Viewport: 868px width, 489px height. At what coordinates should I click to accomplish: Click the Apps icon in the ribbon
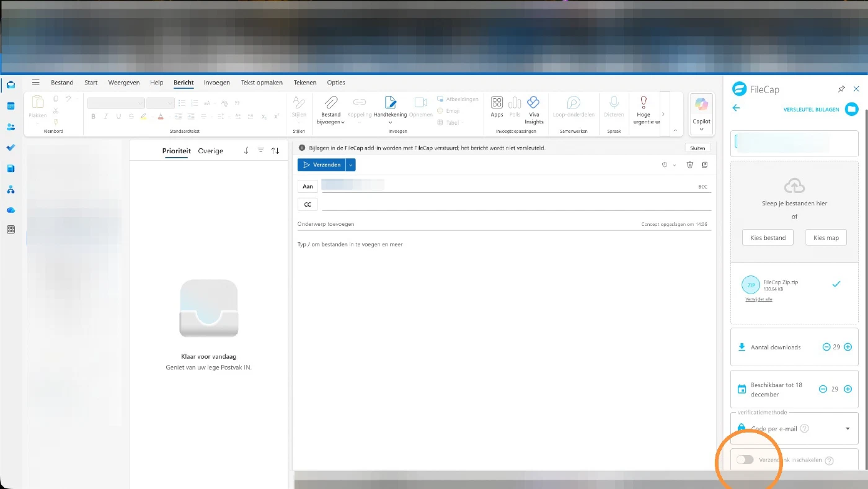click(x=497, y=107)
